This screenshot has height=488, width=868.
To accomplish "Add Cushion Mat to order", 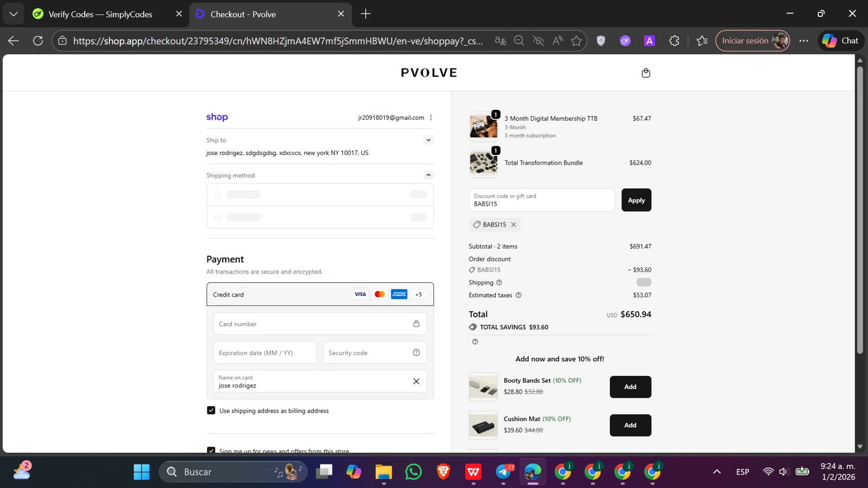I will click(x=630, y=425).
